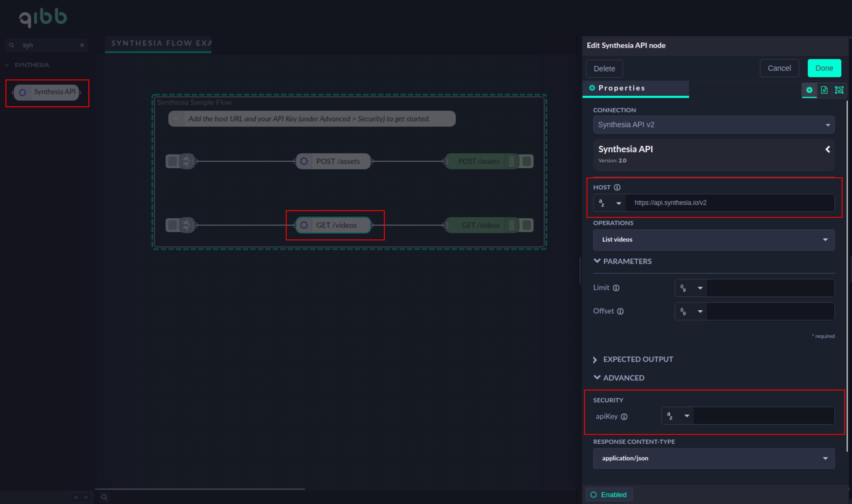Toggle the Enabled node state

pos(609,494)
